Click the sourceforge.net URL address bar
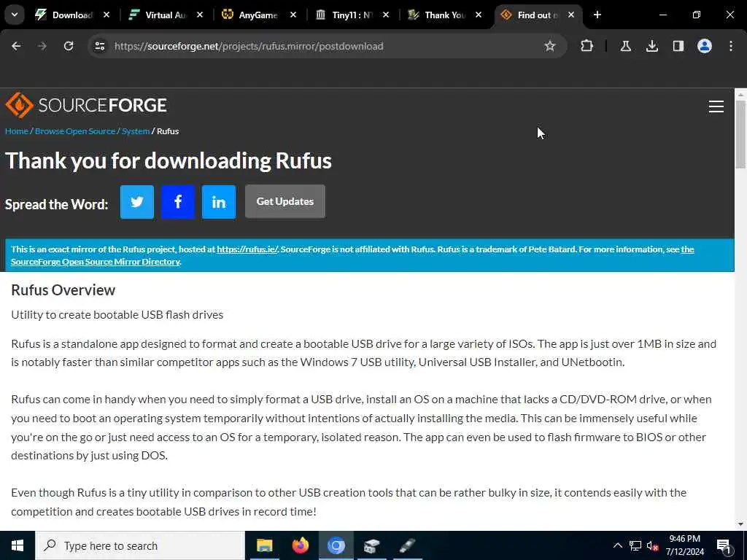747x560 pixels. [326, 46]
